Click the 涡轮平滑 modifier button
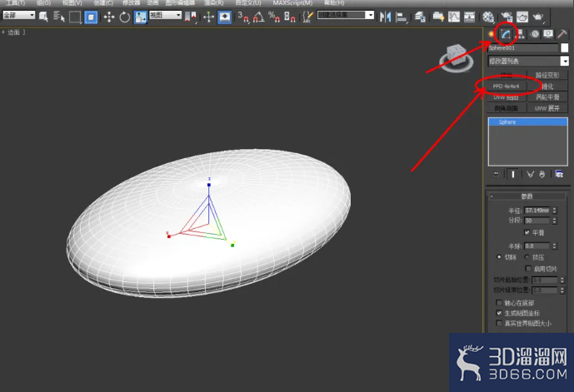Screen dimensions: 574x392 547,97
